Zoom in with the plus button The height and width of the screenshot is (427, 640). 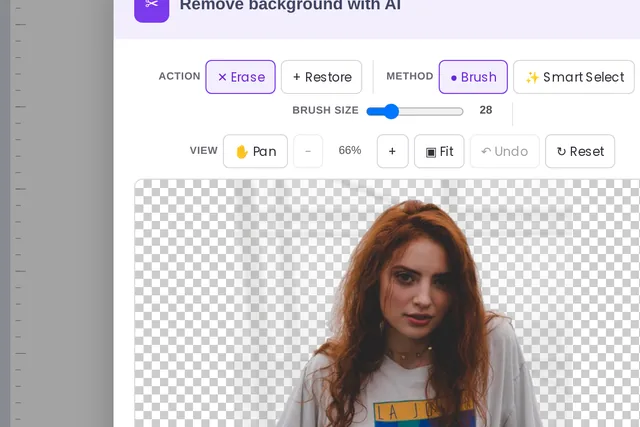(392, 151)
